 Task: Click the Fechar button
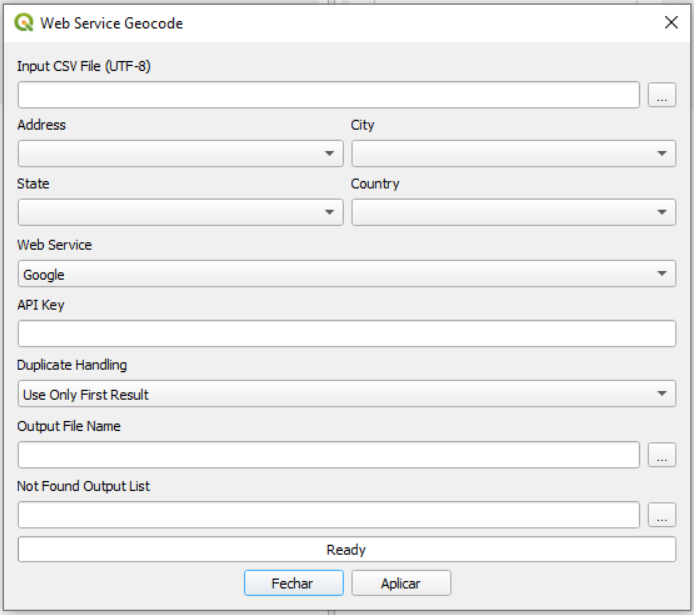click(293, 583)
